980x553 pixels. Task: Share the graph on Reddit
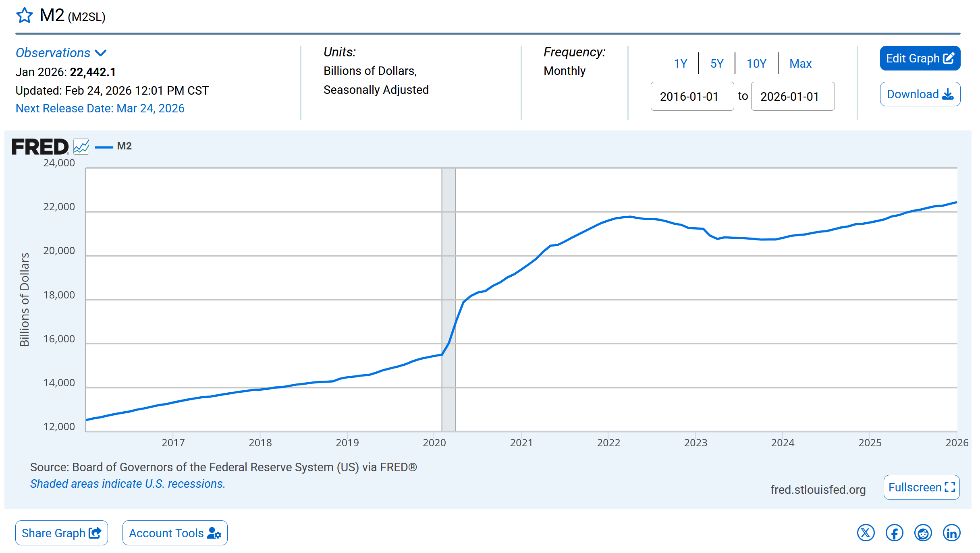[923, 533]
